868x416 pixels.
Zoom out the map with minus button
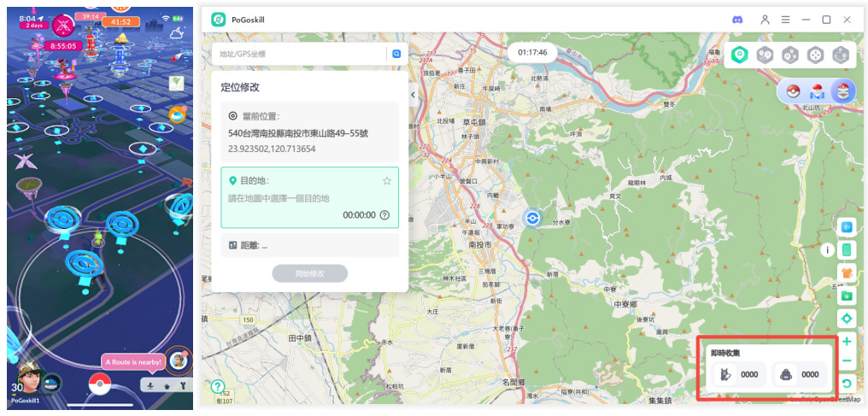847,361
